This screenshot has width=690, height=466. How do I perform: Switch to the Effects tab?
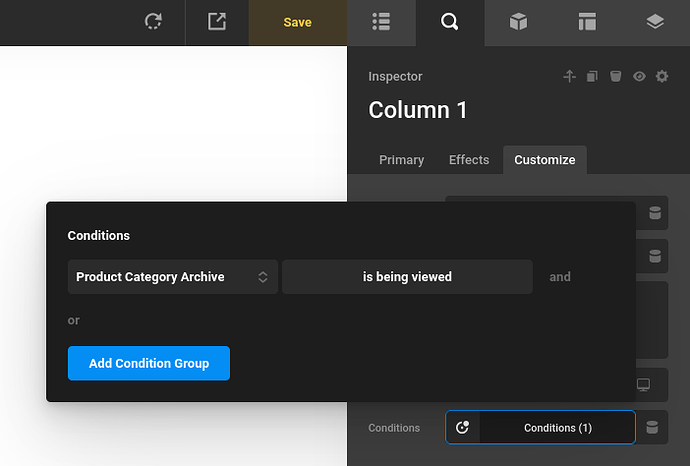point(469,160)
